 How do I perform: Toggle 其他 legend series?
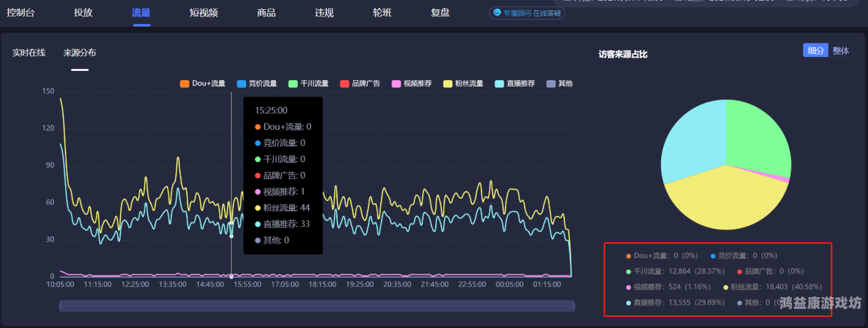click(x=559, y=83)
